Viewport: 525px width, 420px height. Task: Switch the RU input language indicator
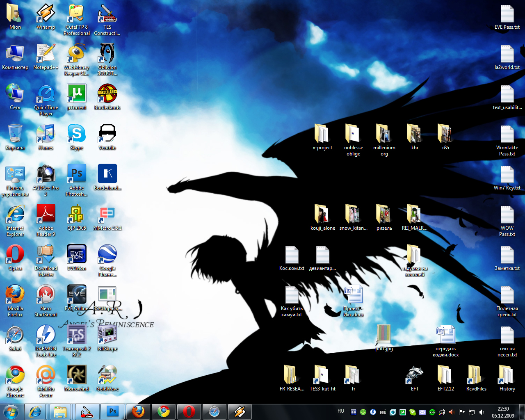coord(341,411)
